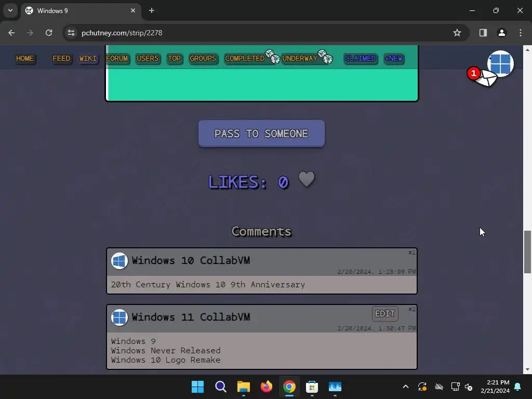This screenshot has width=532, height=399.
Task: Click comment number #2 label
Action: [411, 309]
